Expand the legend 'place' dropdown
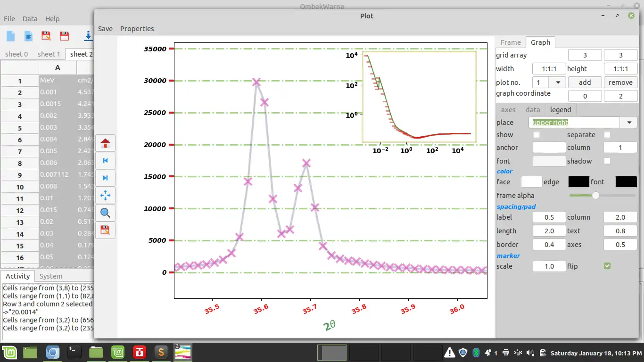Viewport: 644px width, 362px height. [629, 123]
